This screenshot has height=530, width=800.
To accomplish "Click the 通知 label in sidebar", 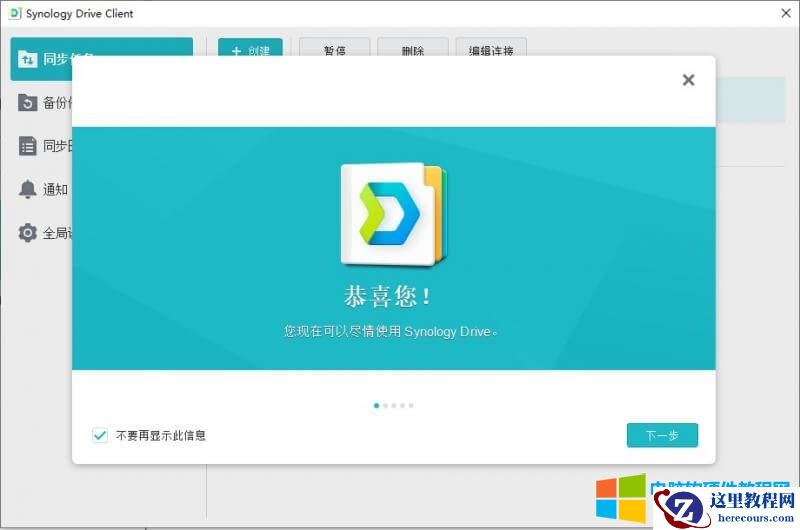I will tap(56, 189).
